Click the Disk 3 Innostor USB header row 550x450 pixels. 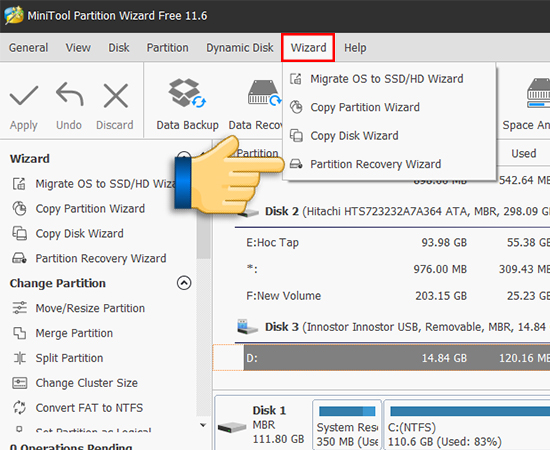pyautogui.click(x=392, y=327)
